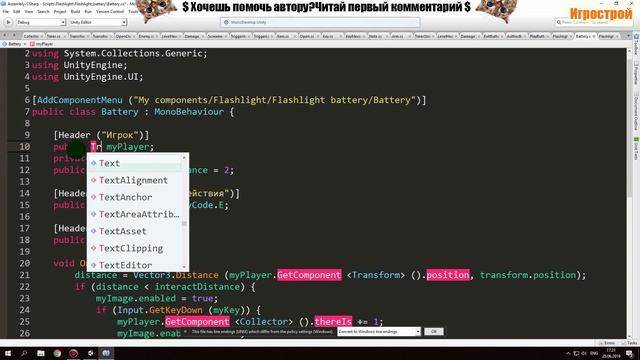Click the GetComponent highlight on line 21
This screenshot has height=360, width=640.
309,275
